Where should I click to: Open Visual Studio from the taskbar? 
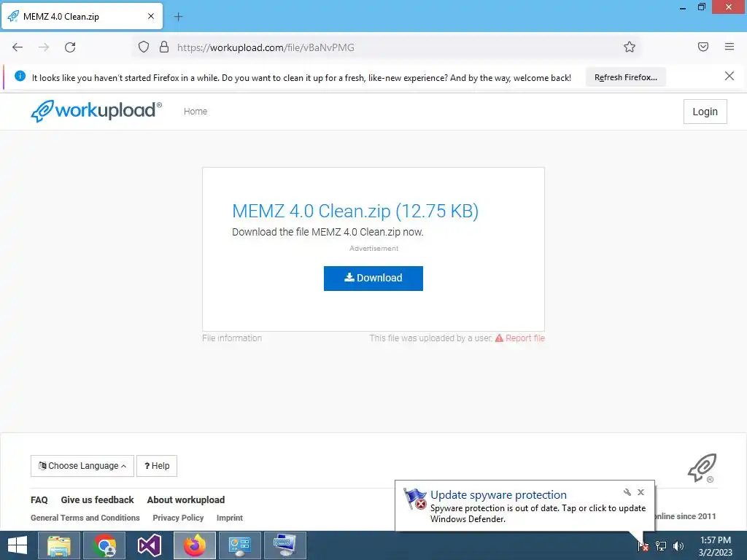pos(150,545)
